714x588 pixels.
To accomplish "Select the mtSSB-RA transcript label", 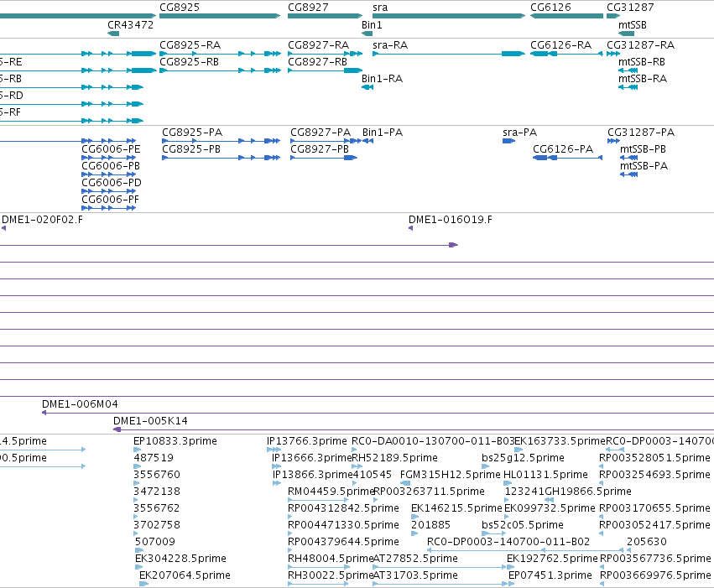I will [643, 79].
